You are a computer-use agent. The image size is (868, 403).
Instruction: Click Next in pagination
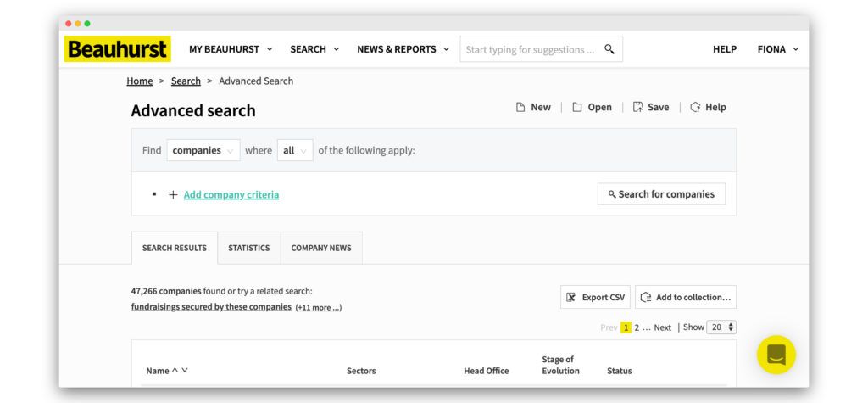click(663, 327)
